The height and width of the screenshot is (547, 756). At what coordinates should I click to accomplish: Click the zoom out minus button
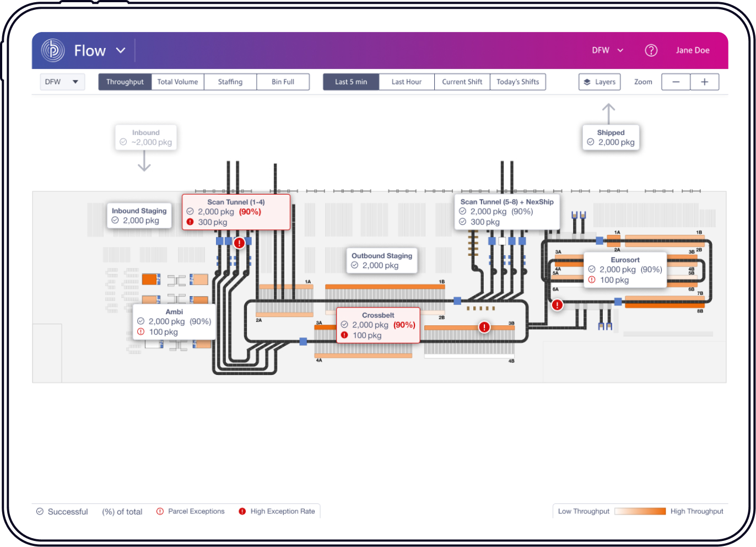[x=676, y=82]
